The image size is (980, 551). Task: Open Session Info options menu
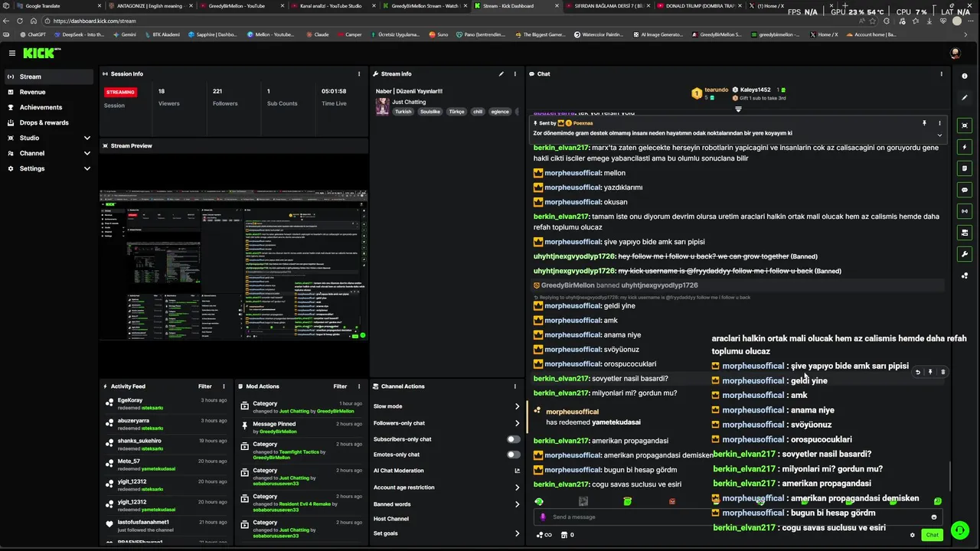(359, 74)
